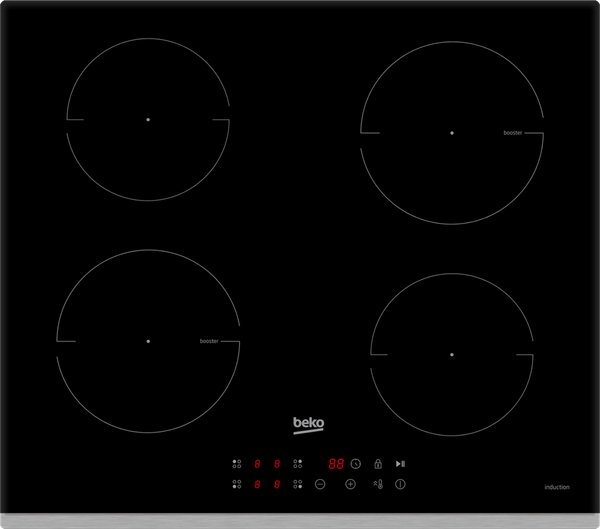Select the bottom-right zone selector icon
The image size is (600, 529).
click(x=297, y=484)
